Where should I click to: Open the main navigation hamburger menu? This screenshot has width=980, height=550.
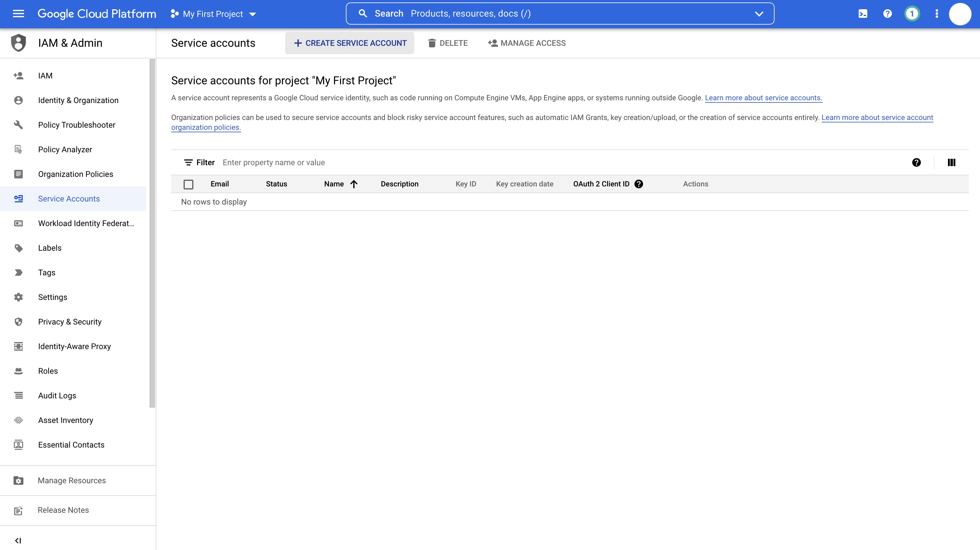[x=18, y=14]
